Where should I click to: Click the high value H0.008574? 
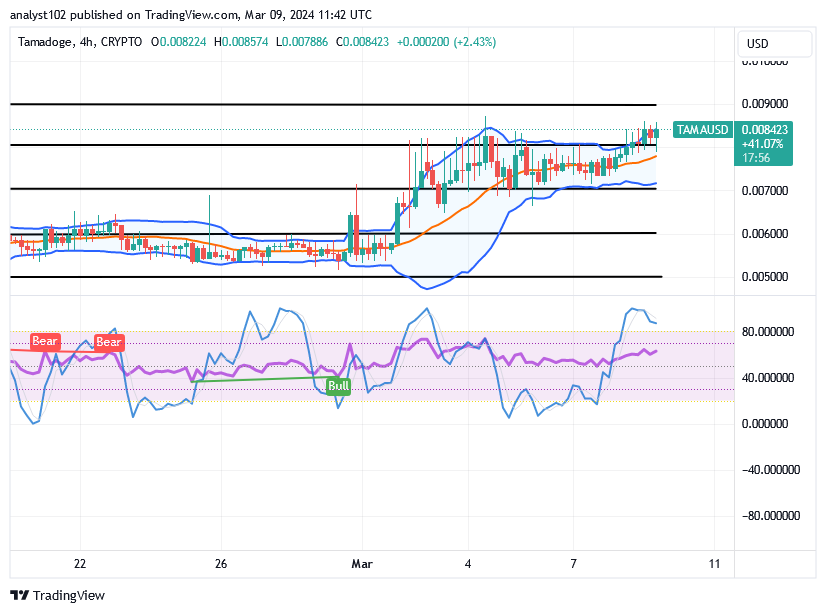tap(241, 42)
